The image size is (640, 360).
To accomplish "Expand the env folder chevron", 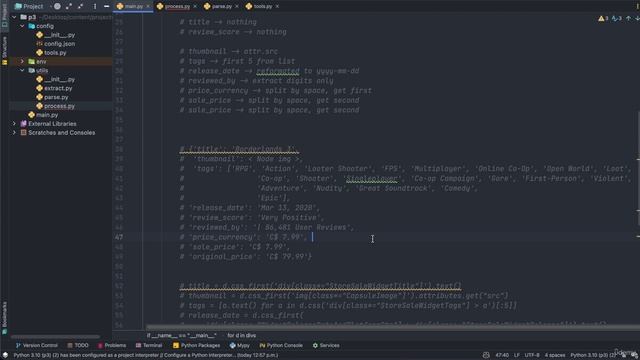I will coord(22,62).
